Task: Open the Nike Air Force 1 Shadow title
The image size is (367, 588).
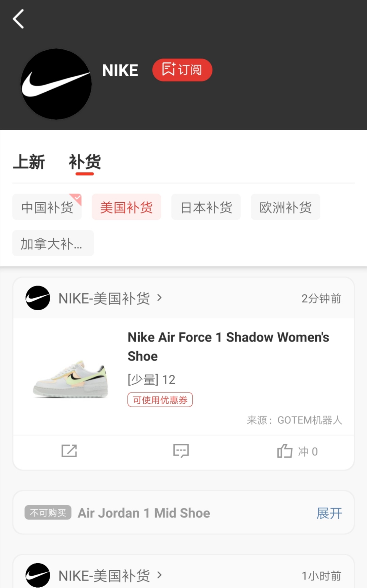Action: pos(228,347)
